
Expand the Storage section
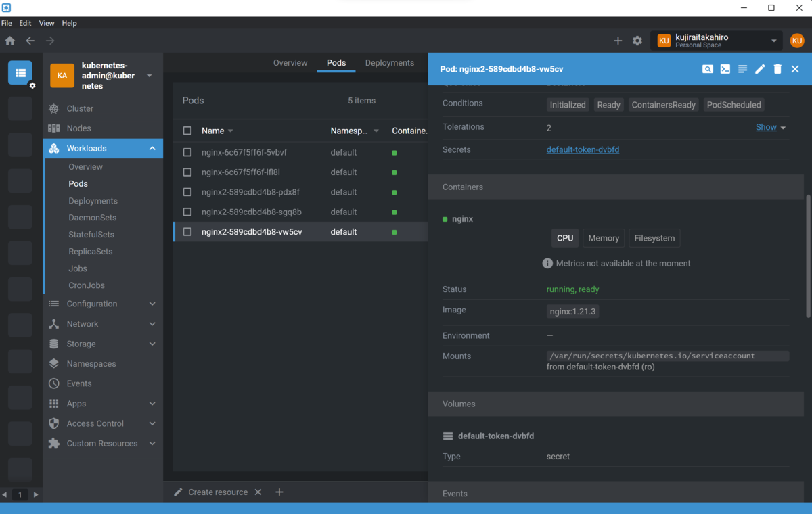[152, 344]
